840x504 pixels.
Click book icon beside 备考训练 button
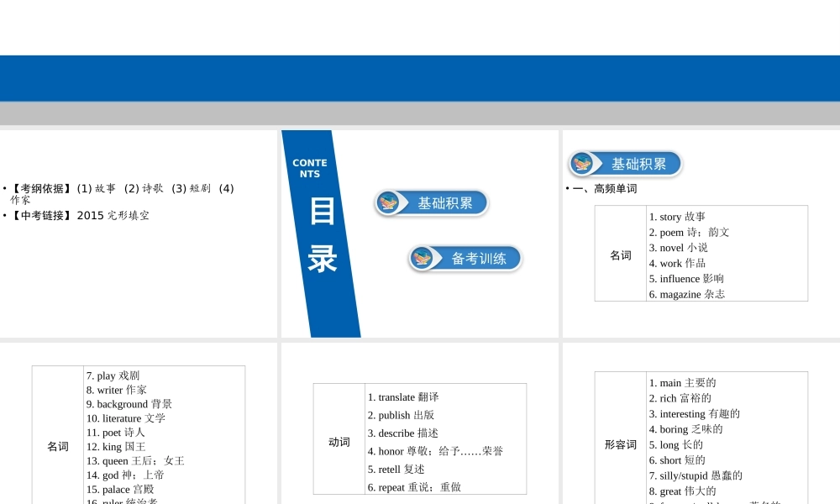[423, 259]
